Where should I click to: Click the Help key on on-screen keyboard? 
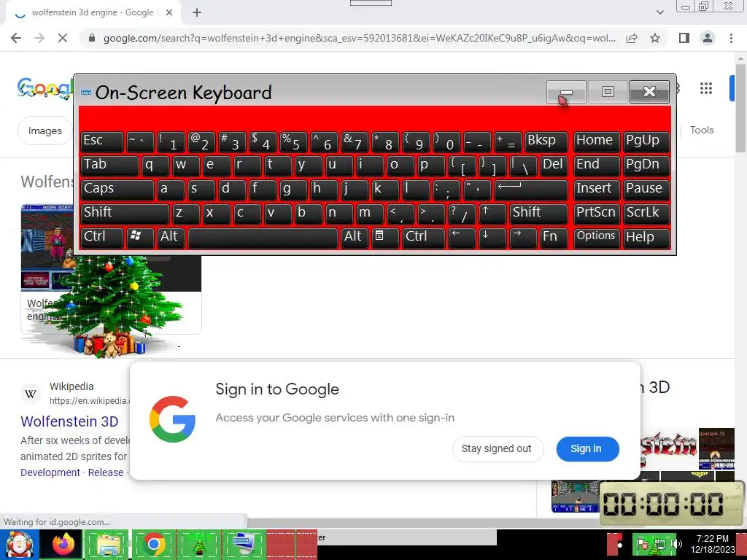[x=646, y=237]
